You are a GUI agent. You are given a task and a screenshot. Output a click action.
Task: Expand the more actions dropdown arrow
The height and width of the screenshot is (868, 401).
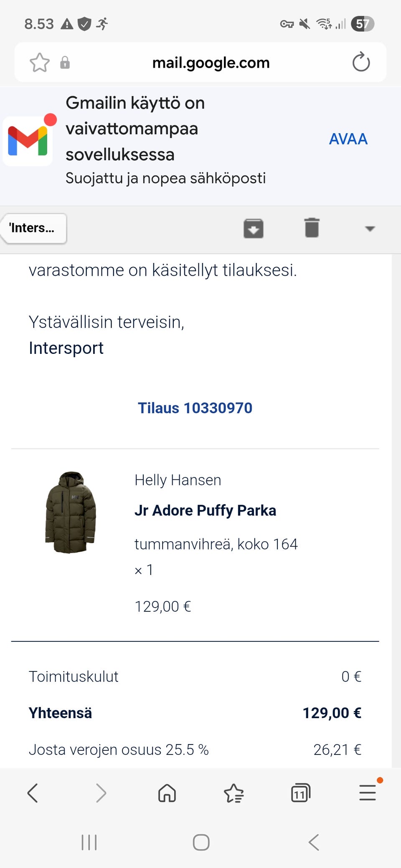coord(370,229)
